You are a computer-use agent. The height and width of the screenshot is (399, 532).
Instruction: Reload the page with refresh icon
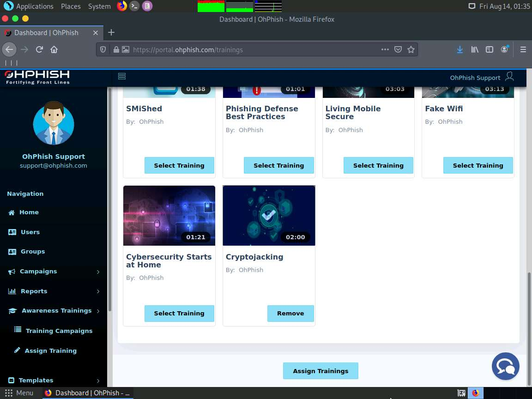coord(39,49)
